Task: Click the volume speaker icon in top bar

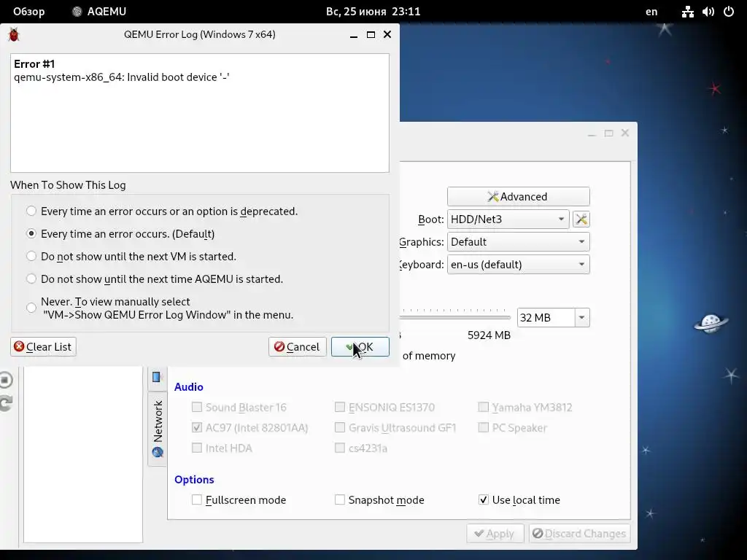Action: coord(708,12)
